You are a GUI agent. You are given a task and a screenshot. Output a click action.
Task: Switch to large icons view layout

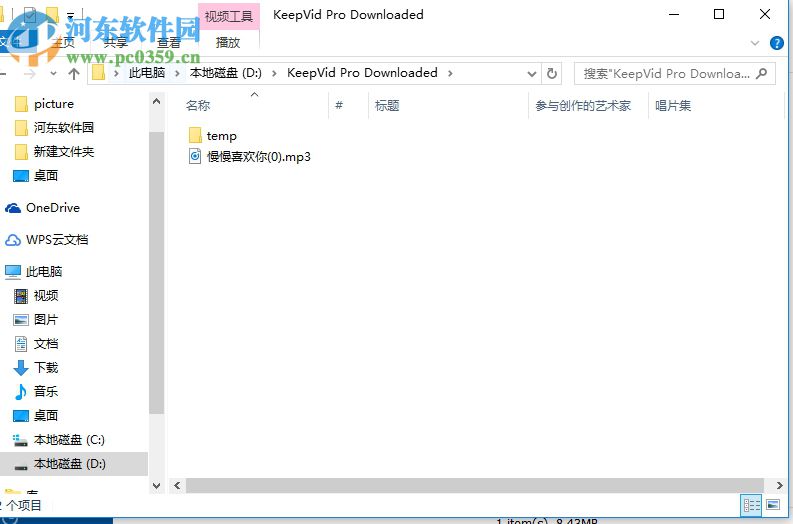(772, 505)
